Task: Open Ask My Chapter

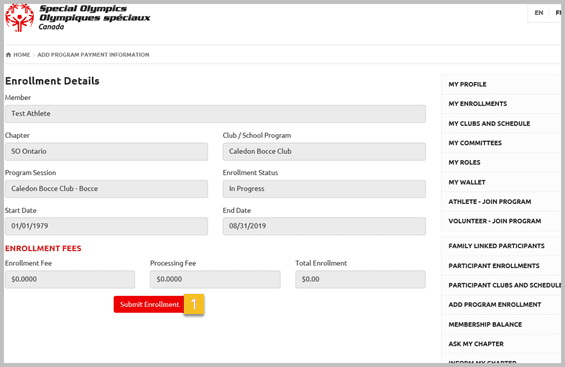Action: 476,344
